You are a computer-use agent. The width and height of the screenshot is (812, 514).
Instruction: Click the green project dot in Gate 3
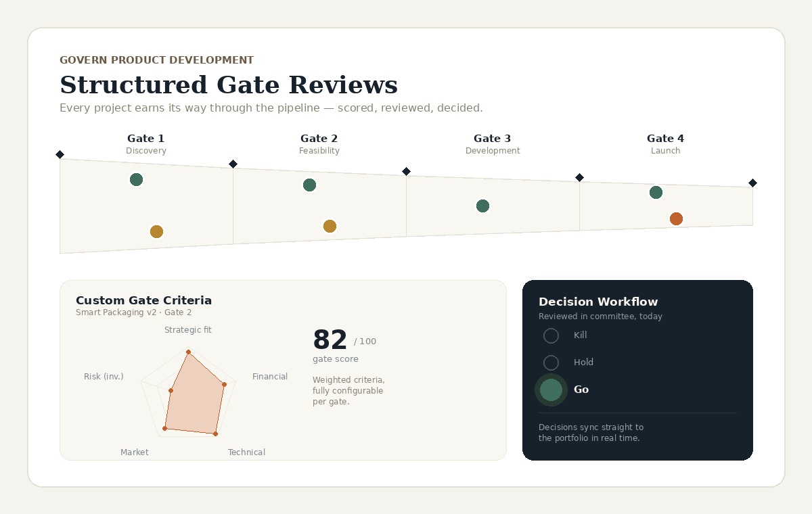(x=482, y=206)
